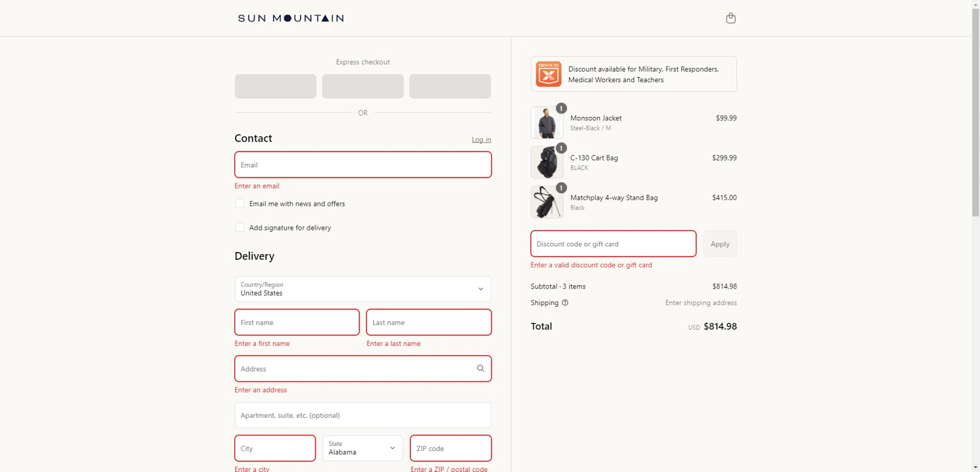Check Add signature for delivery
This screenshot has height=472, width=980.
[x=240, y=228]
